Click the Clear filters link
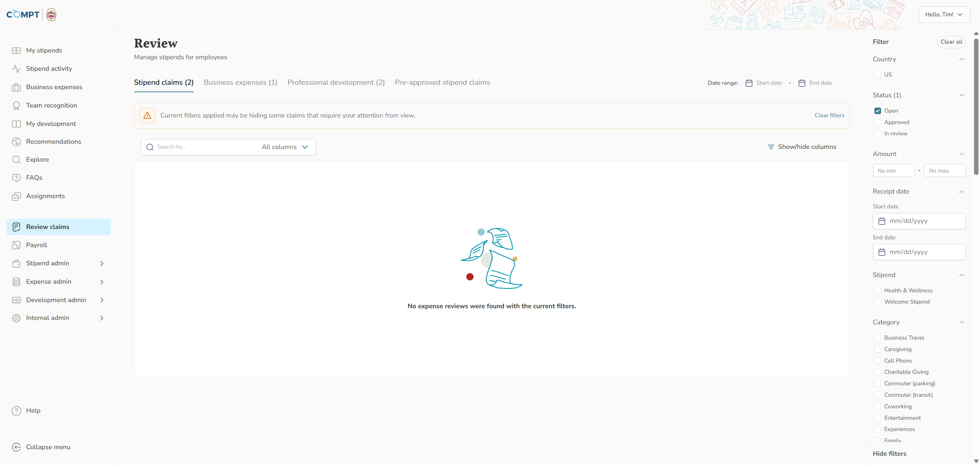Image resolution: width=980 pixels, height=465 pixels. pyautogui.click(x=829, y=115)
